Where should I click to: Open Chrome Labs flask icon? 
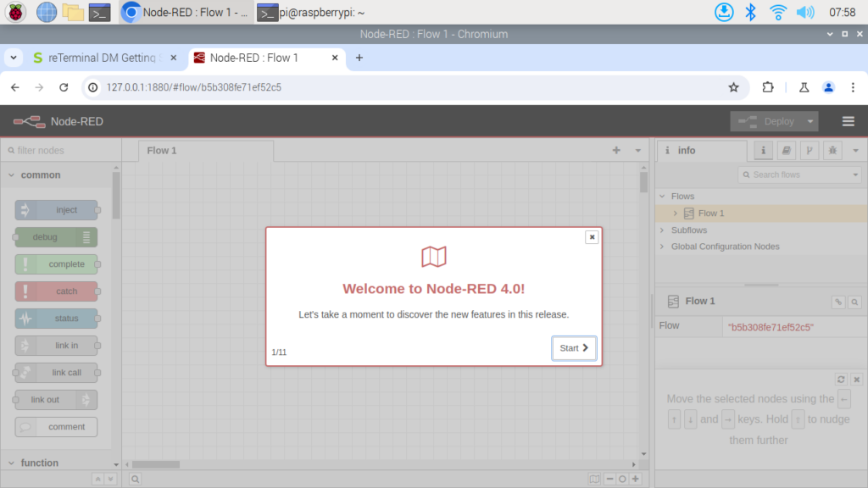coord(804,87)
